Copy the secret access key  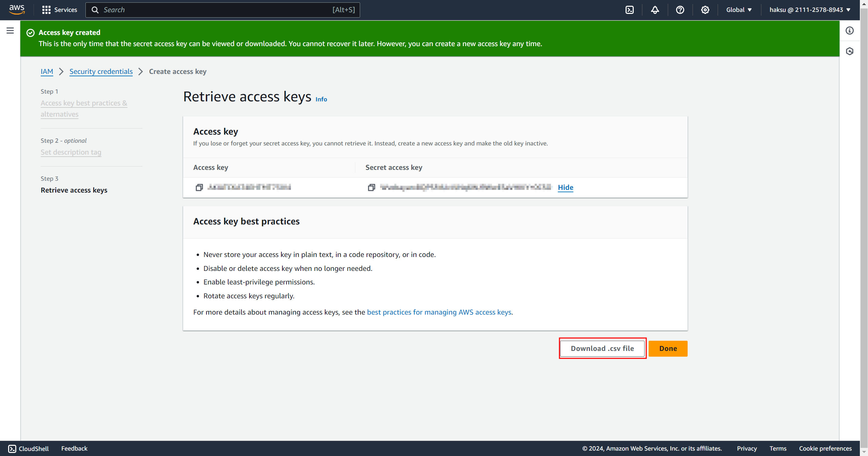click(371, 187)
